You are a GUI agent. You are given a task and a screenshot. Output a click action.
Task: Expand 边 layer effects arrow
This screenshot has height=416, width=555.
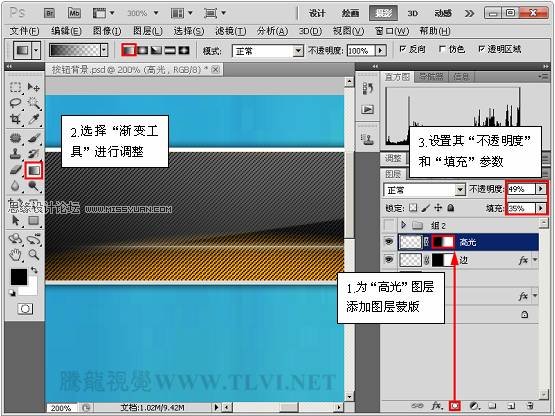click(x=535, y=260)
